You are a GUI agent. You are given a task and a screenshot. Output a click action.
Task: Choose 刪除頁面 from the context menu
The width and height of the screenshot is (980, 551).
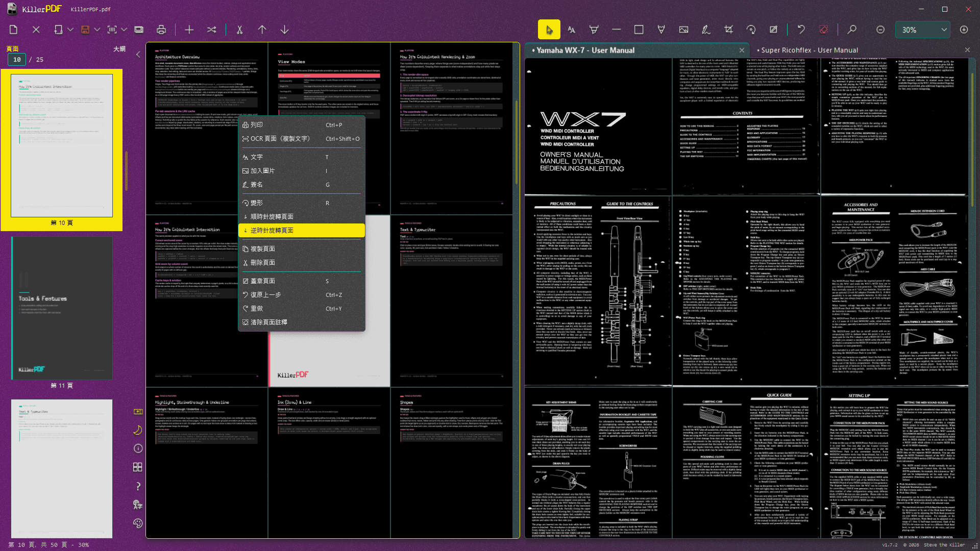tap(302, 263)
